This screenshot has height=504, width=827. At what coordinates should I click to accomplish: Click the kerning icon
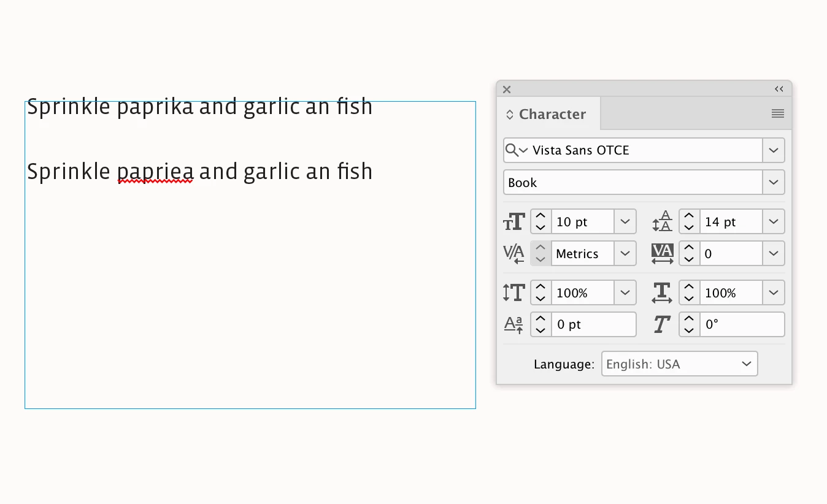pos(514,254)
